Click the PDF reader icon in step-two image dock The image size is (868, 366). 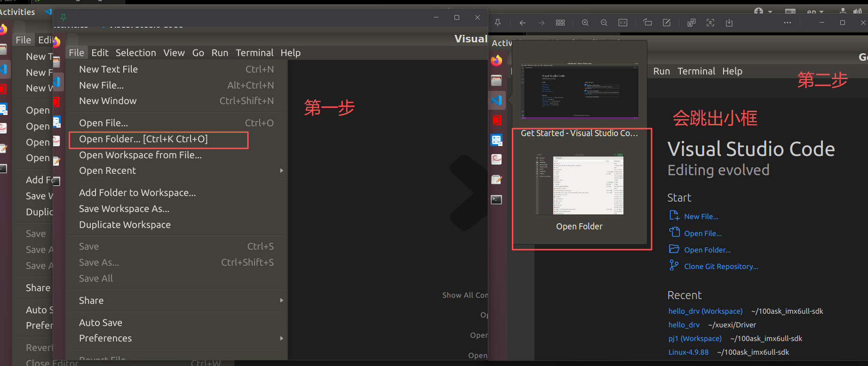(x=496, y=160)
